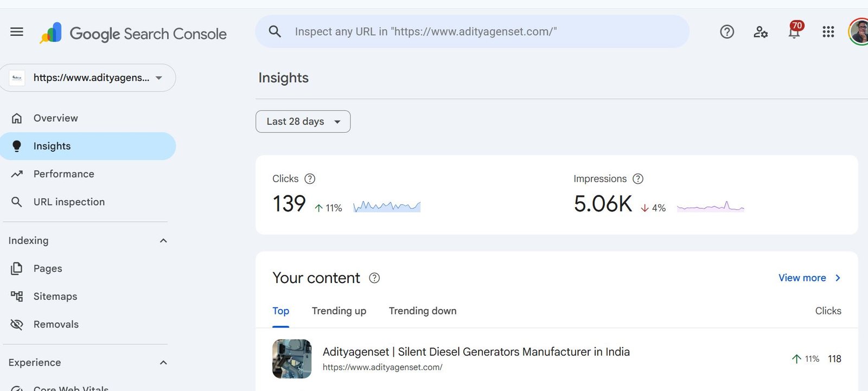Click the 5.06K impressions value

(603, 204)
